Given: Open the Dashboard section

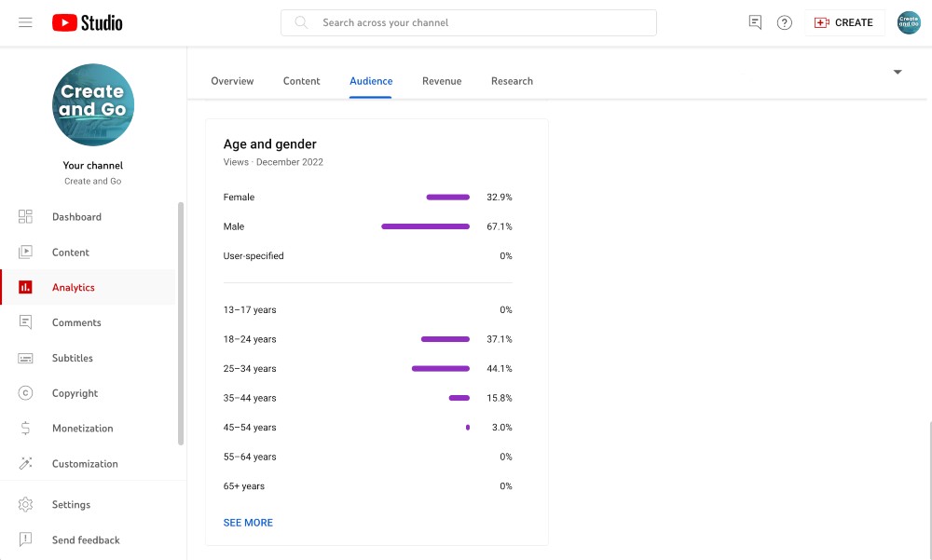Looking at the screenshot, I should coord(76,216).
